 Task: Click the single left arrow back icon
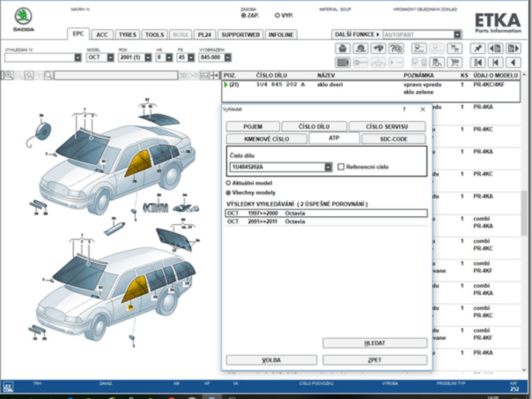[x=513, y=62]
